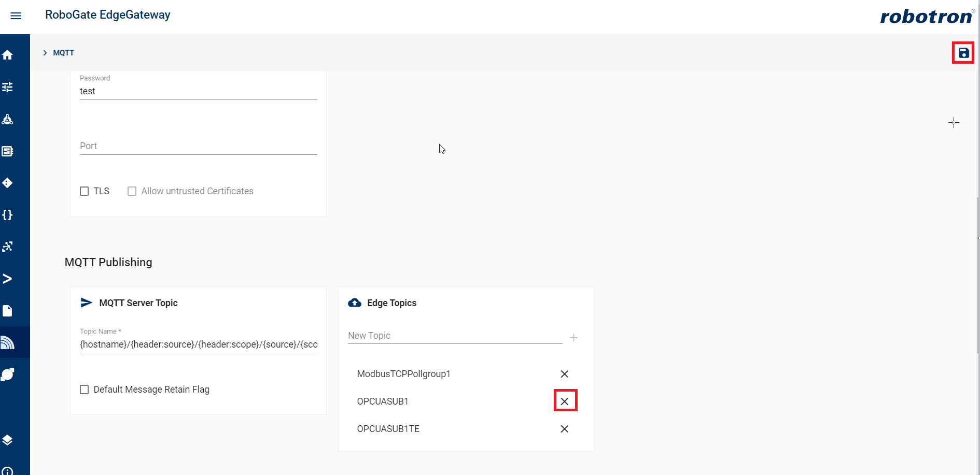Click the layers icon near the sidebar bottom
This screenshot has height=475, width=980.
[x=7, y=440]
